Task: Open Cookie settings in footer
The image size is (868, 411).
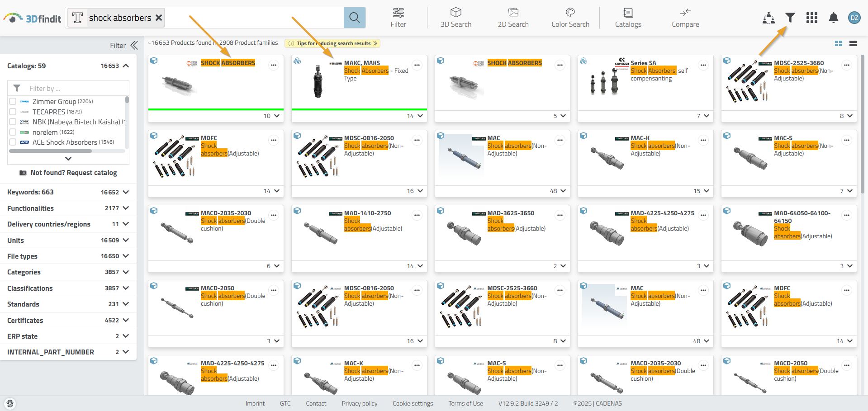Action: point(413,403)
